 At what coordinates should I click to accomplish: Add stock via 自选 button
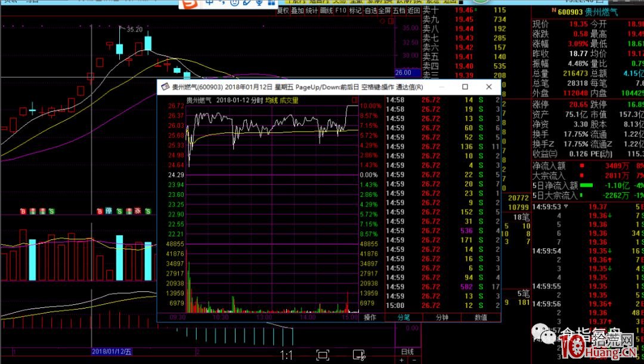(x=371, y=10)
